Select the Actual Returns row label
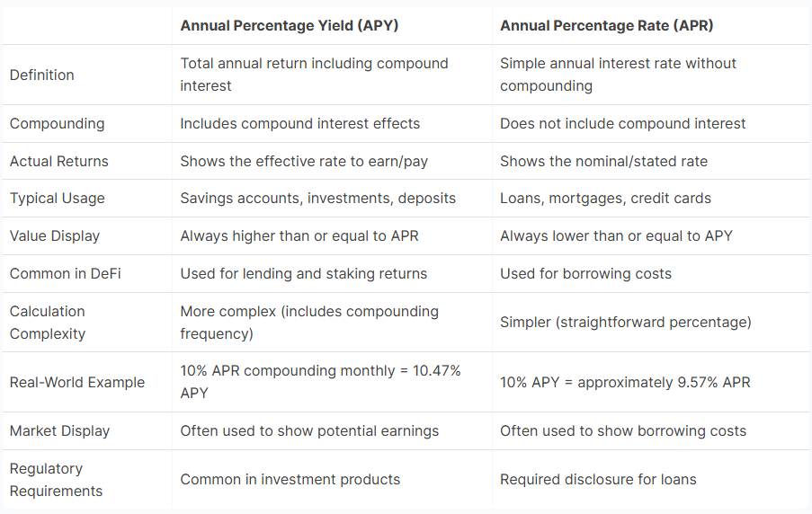 click(x=58, y=161)
